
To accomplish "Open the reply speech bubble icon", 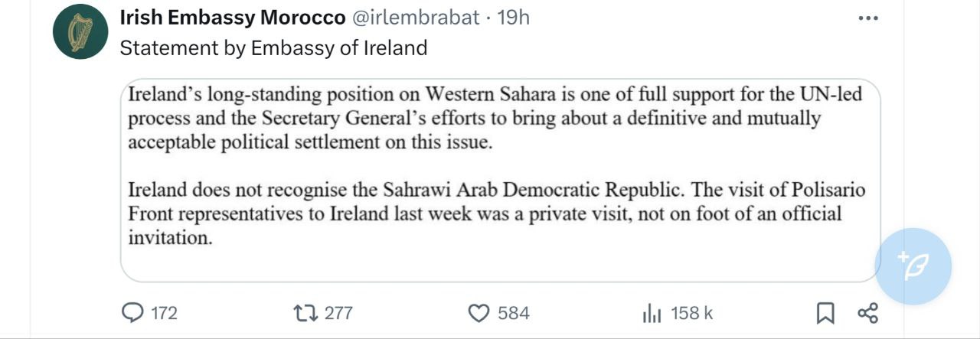I will pos(134,312).
